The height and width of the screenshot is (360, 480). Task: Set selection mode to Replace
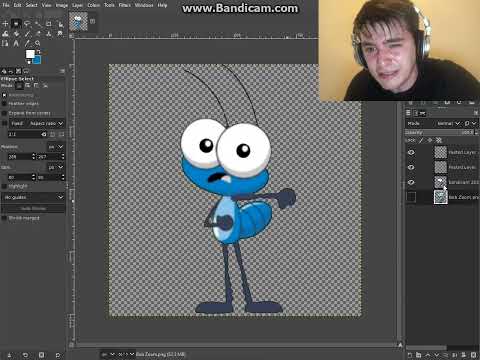[x=20, y=86]
